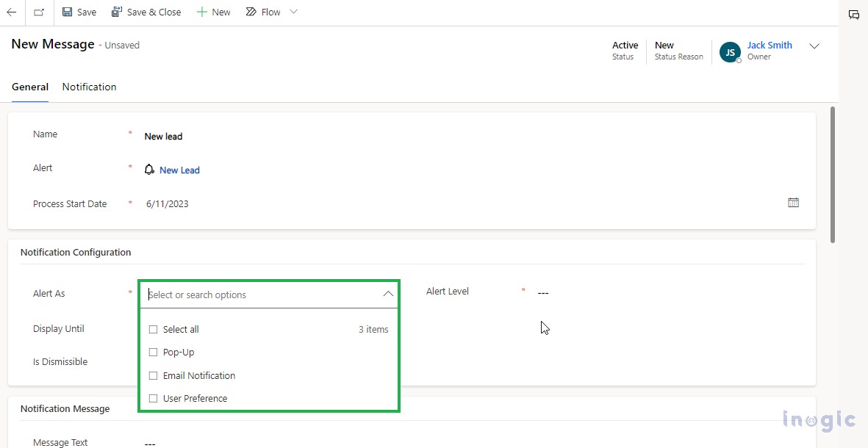
Task: Open the chat panel icon
Action: [x=853, y=15]
